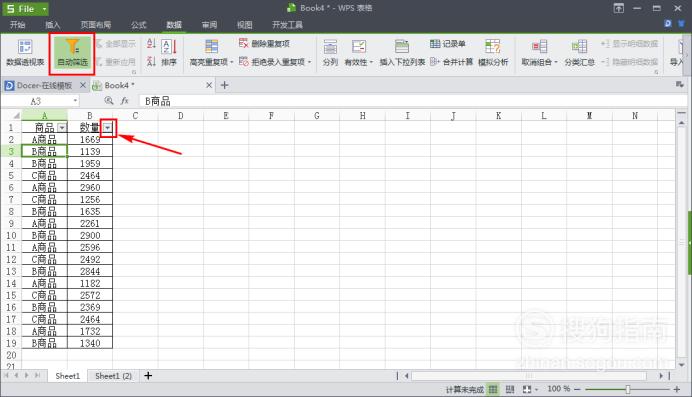Screen dimensions: 692x397
Task: Sort ascending with the A-Z icon
Action: point(151,43)
